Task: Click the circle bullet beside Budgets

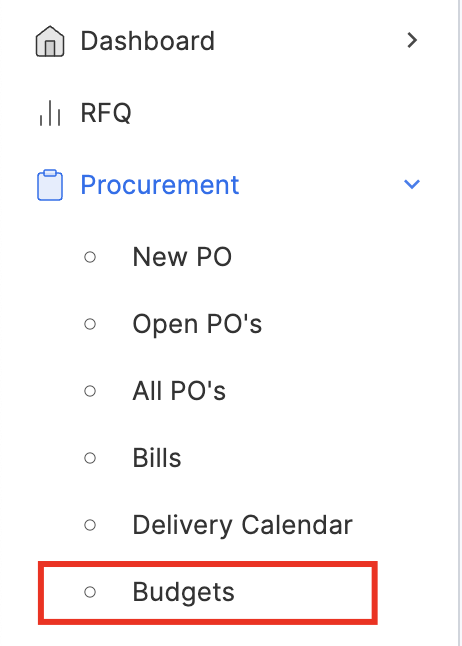Action: (90, 592)
